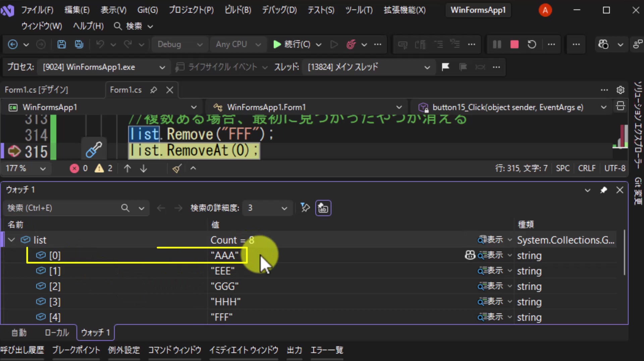Stop debugging with the red square
Screen dimensions: 644x361
pyautogui.click(x=514, y=44)
